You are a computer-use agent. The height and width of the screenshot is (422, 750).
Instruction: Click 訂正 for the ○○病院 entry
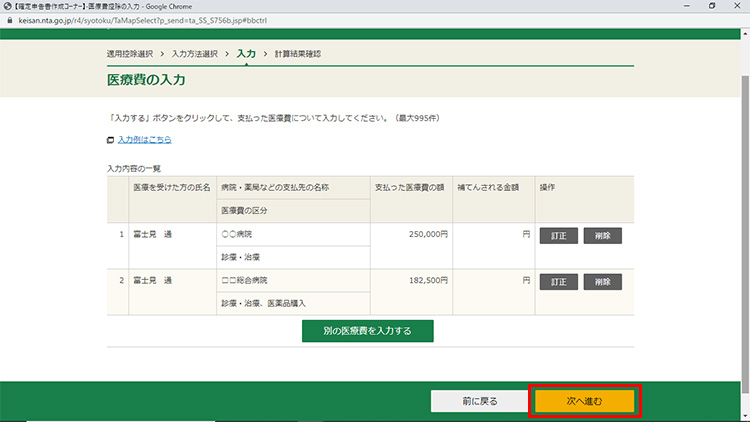(557, 236)
